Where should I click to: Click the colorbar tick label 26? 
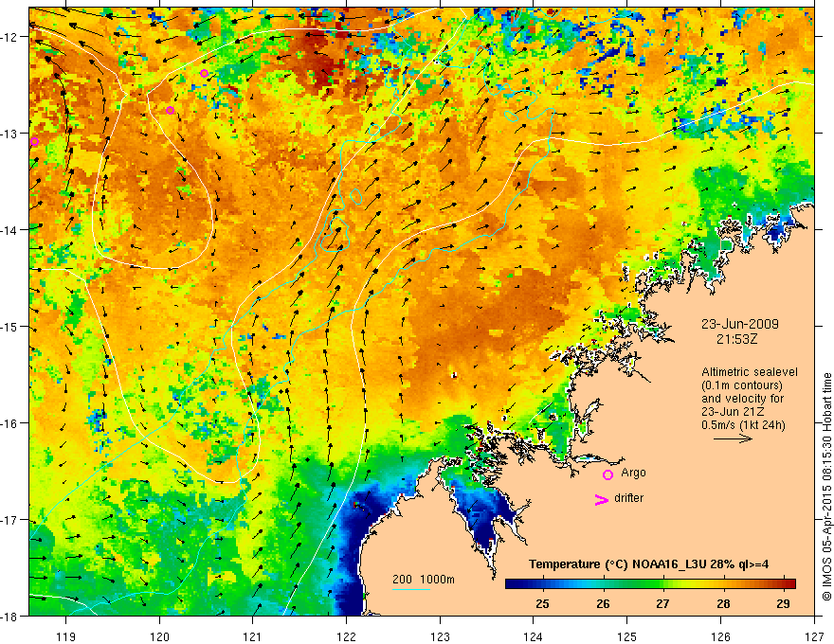(603, 603)
